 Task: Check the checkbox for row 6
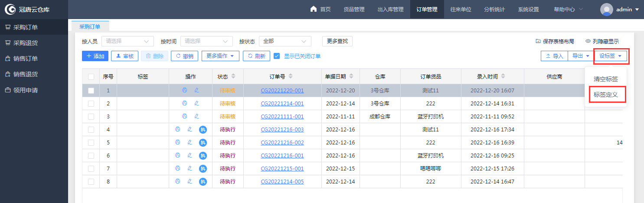point(91,156)
